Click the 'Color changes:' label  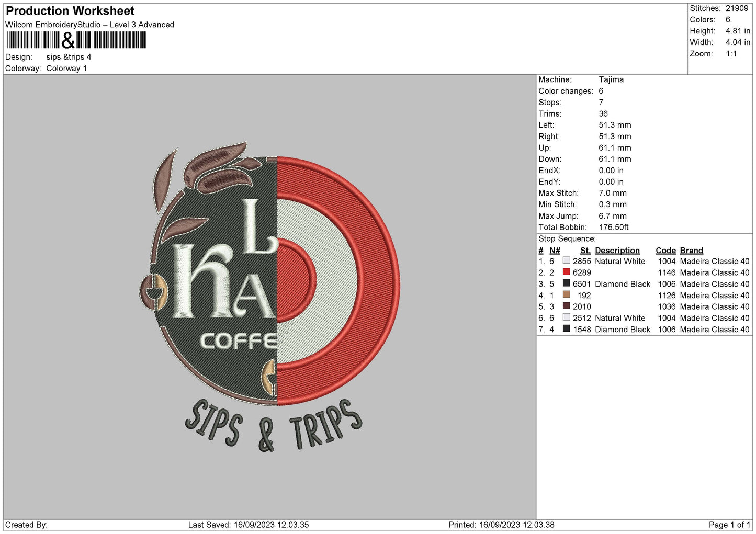click(566, 91)
